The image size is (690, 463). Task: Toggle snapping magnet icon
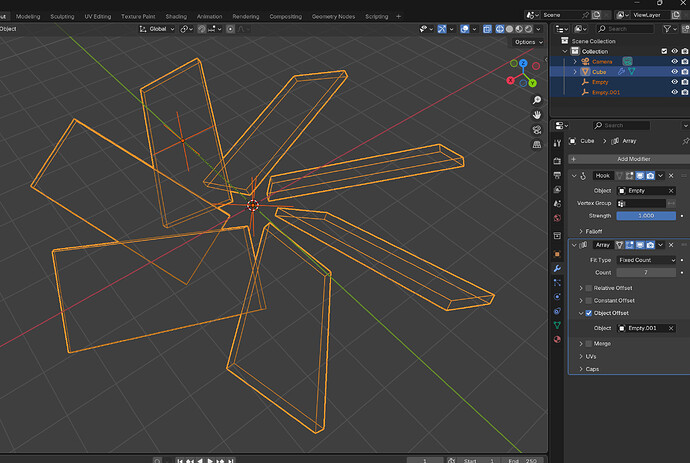pos(202,29)
